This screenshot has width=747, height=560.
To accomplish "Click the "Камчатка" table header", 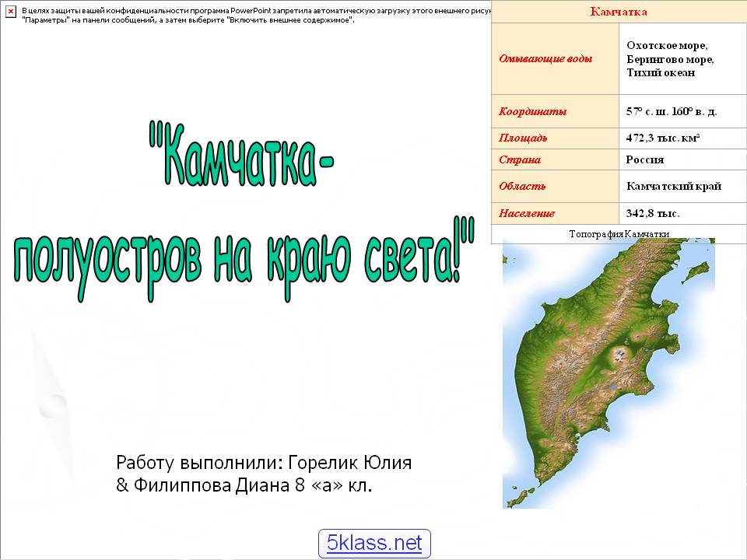I will pyautogui.click(x=618, y=12).
